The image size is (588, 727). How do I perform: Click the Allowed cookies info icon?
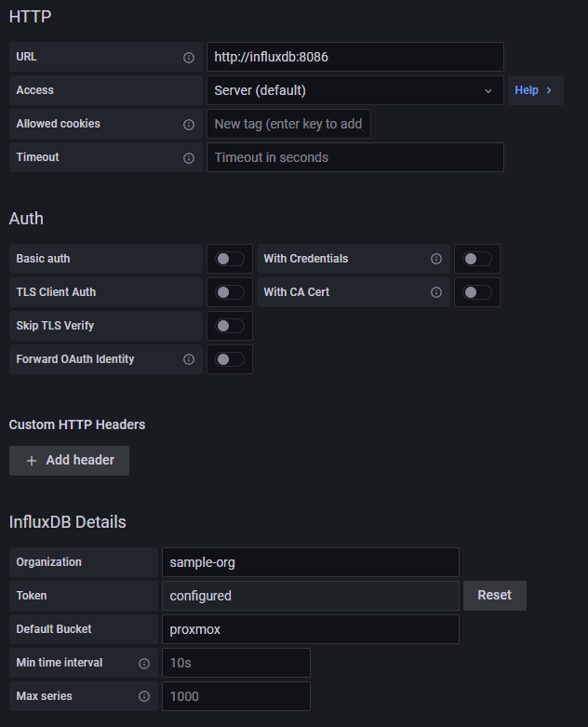coord(189,124)
